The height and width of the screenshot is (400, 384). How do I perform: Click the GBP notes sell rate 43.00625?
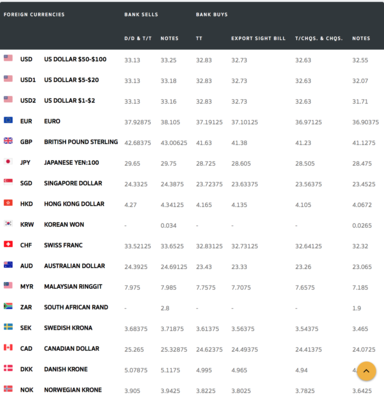[174, 143]
